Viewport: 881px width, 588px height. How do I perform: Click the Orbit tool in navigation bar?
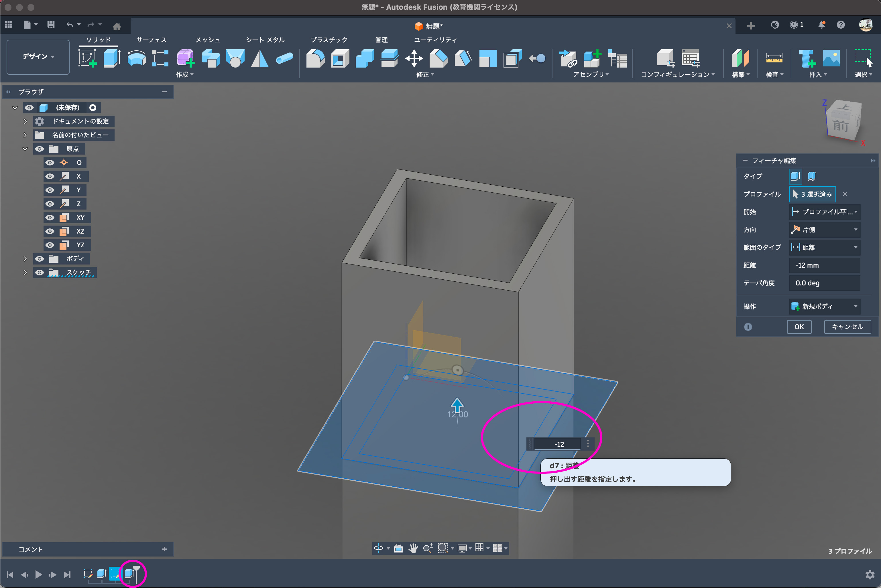coord(378,548)
